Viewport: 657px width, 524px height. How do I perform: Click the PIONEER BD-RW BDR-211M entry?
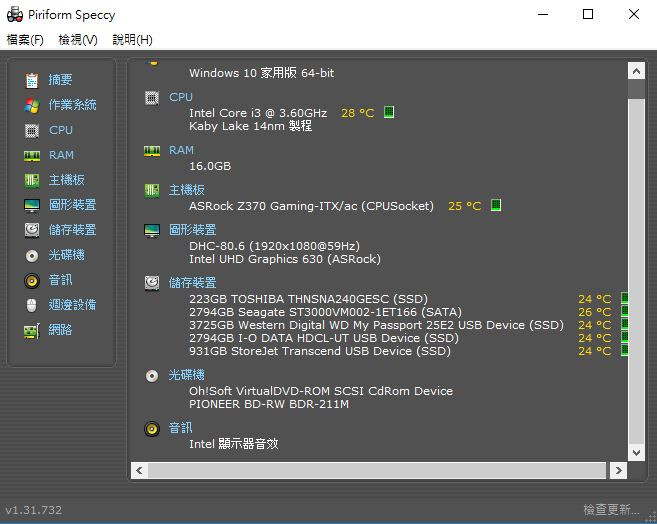pyautogui.click(x=269, y=404)
